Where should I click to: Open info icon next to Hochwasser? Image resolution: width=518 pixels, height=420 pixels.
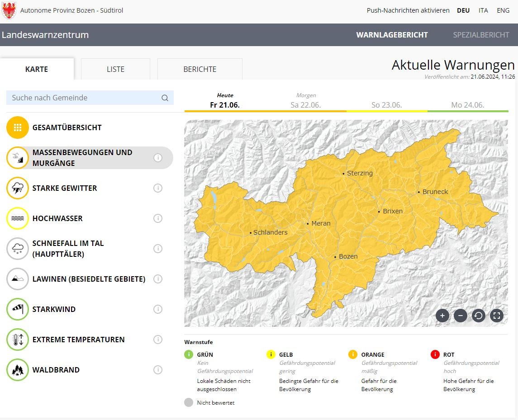158,218
